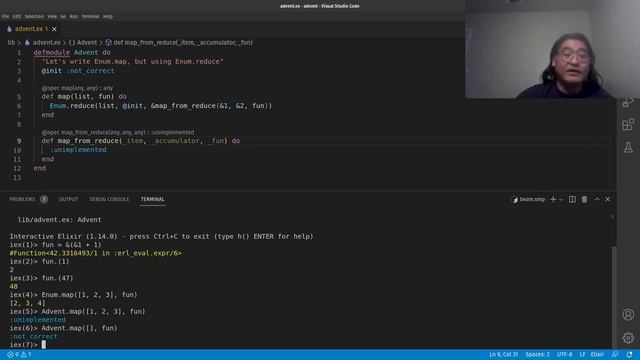The image size is (640, 360).
Task: Click the lib breadcrumb segment
Action: [x=11, y=42]
